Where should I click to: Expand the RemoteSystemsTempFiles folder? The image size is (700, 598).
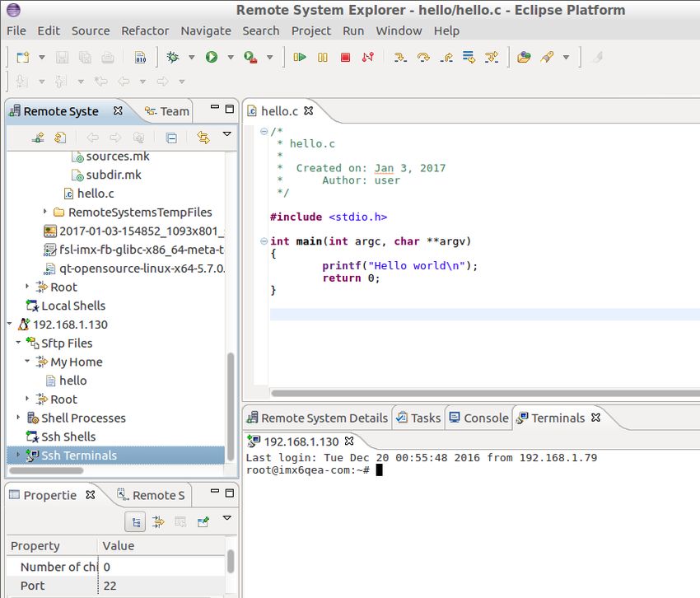[x=44, y=211]
